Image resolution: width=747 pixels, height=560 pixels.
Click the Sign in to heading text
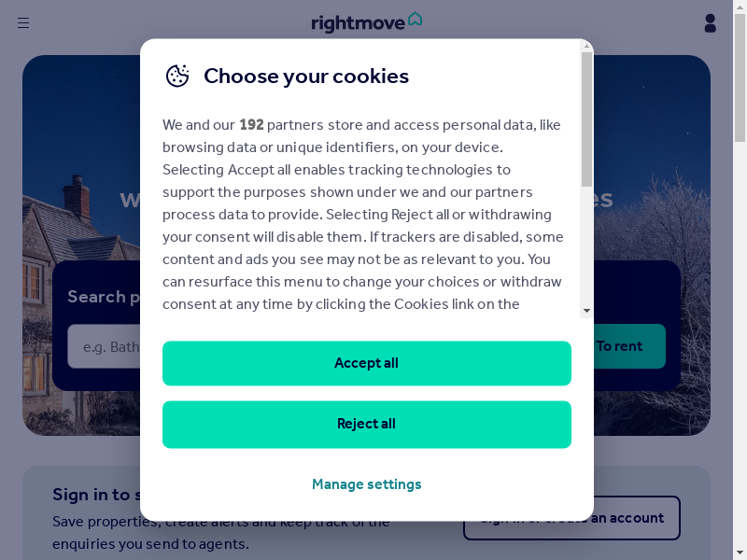pos(93,495)
